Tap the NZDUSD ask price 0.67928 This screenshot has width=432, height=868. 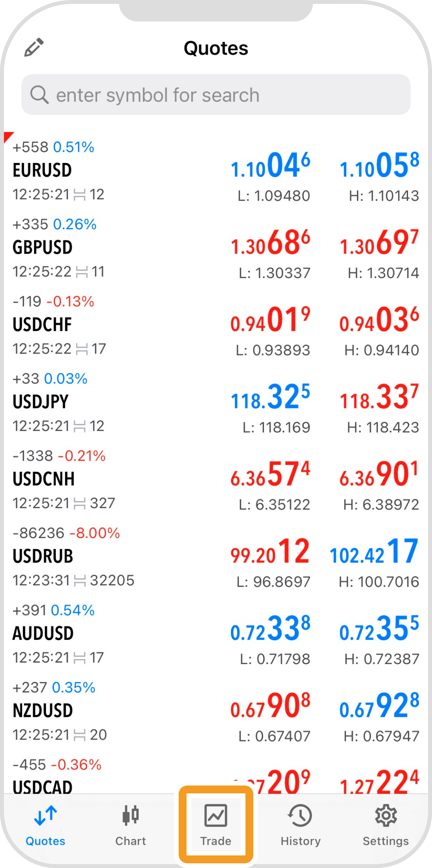click(379, 706)
